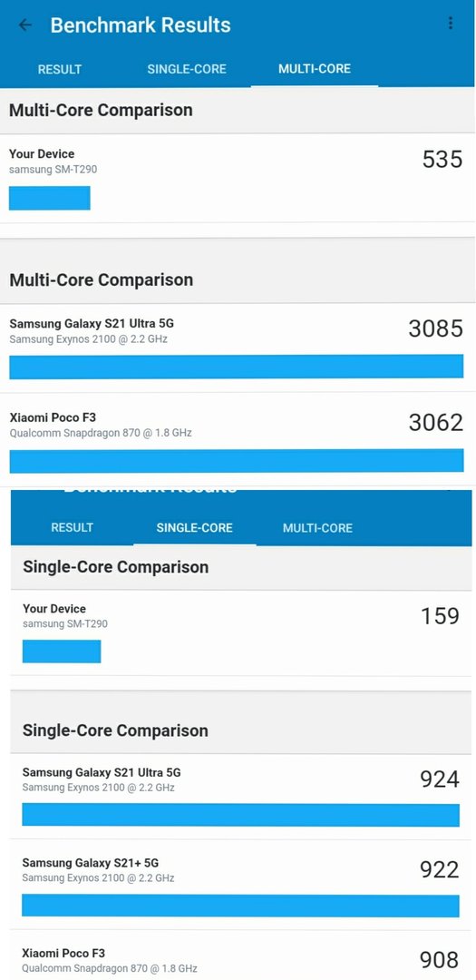Select SINGLE-CORE tab in lower screenshot

[194, 527]
